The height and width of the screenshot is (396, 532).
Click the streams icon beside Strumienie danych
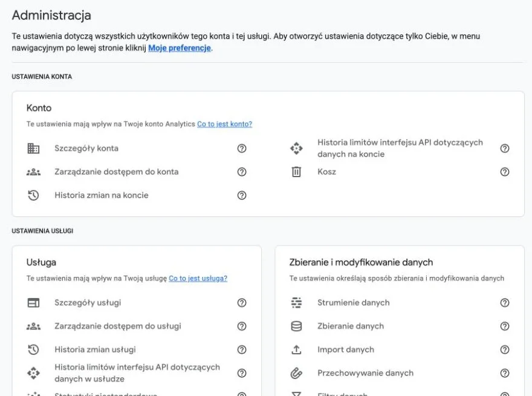pyautogui.click(x=296, y=303)
